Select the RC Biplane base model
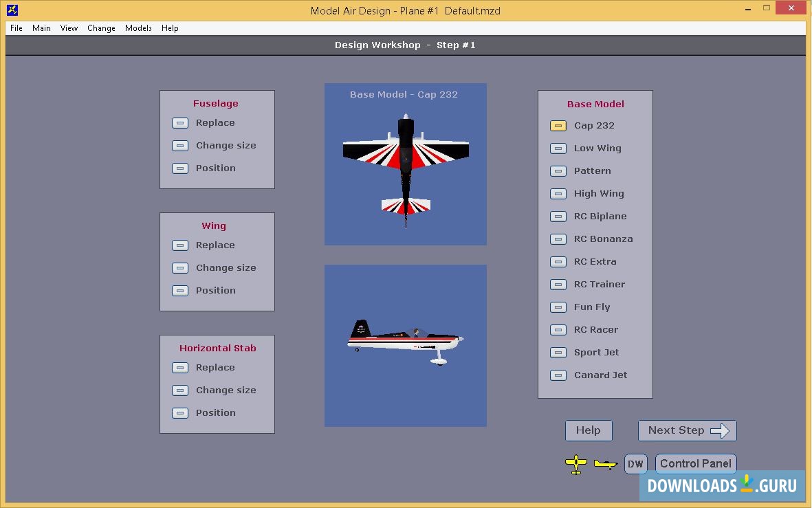This screenshot has height=508, width=812. [558, 216]
